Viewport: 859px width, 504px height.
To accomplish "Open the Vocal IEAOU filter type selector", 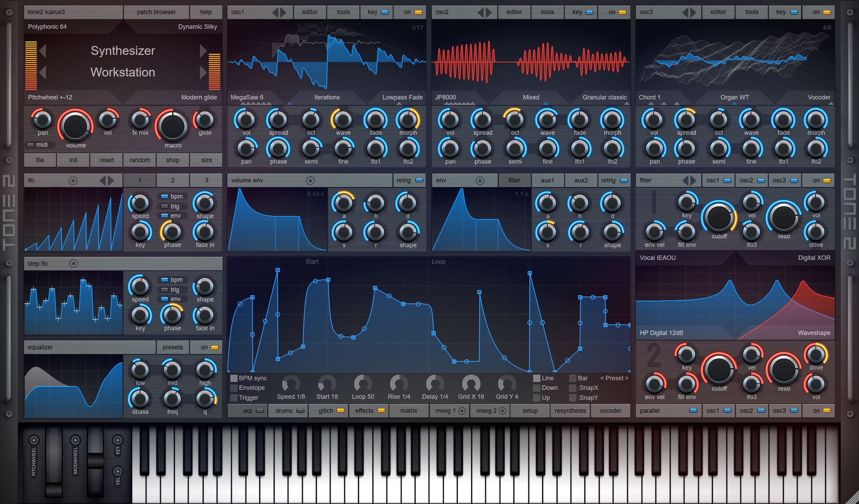I will 657,257.
